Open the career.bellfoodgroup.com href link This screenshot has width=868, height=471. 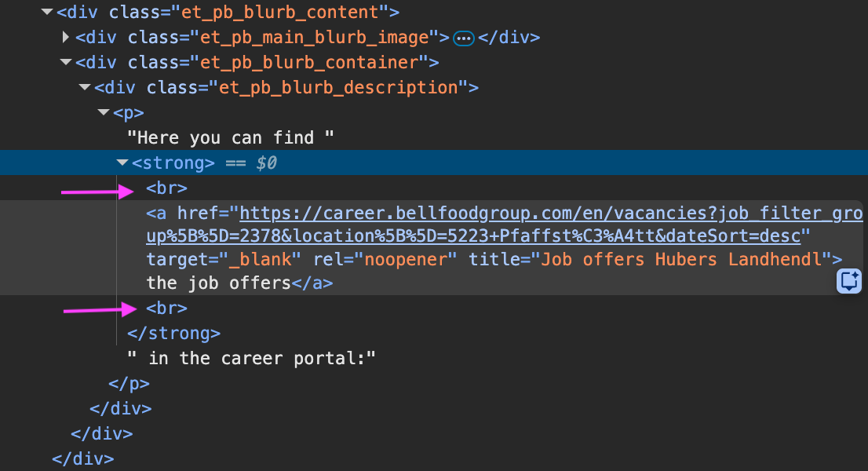pos(518,214)
